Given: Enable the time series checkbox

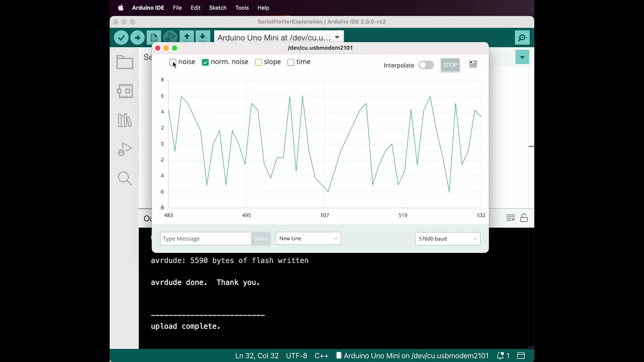Looking at the screenshot, I should tap(291, 62).
